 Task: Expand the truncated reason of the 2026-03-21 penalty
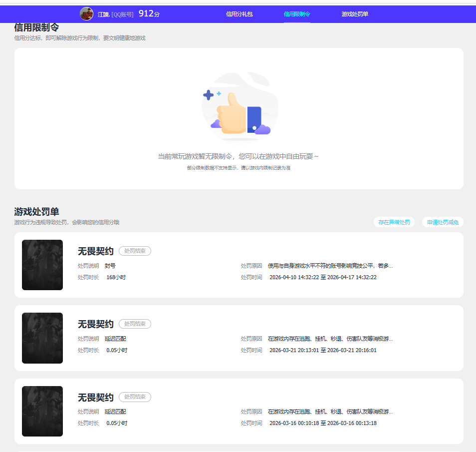point(330,339)
